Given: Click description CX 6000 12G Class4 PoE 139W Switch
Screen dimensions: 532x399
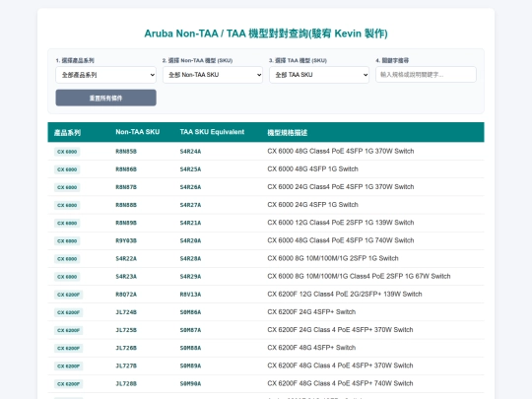Looking at the screenshot, I should (341, 223).
